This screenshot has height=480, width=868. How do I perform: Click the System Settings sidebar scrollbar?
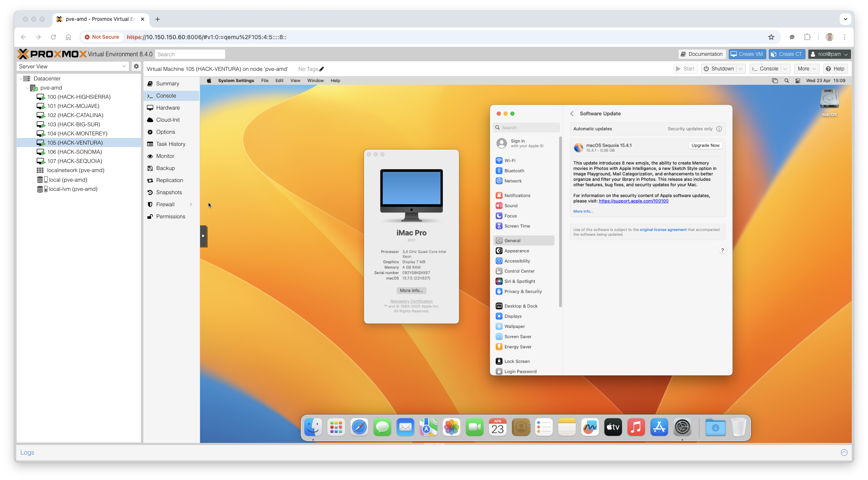560,222
